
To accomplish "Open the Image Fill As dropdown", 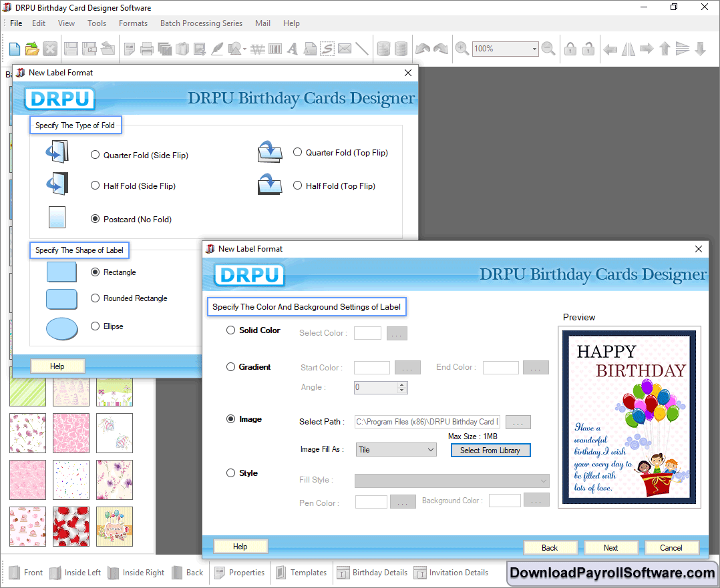I will click(x=396, y=450).
